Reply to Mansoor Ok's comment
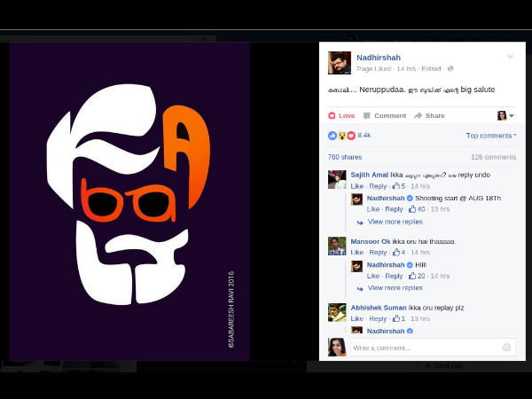 [378, 253]
